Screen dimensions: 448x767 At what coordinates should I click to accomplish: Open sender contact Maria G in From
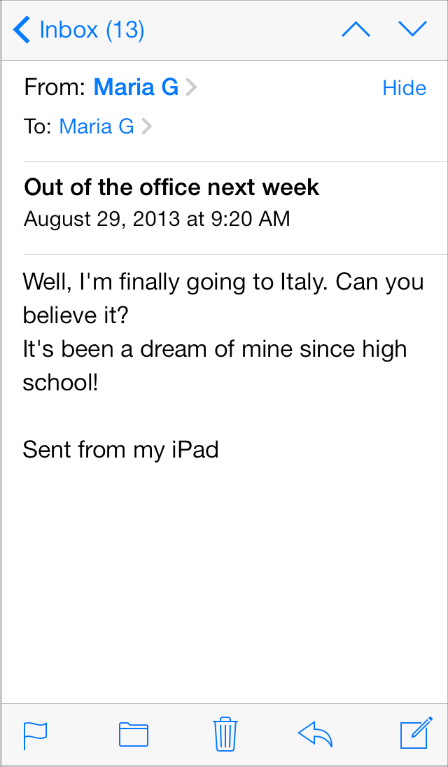tap(135, 88)
